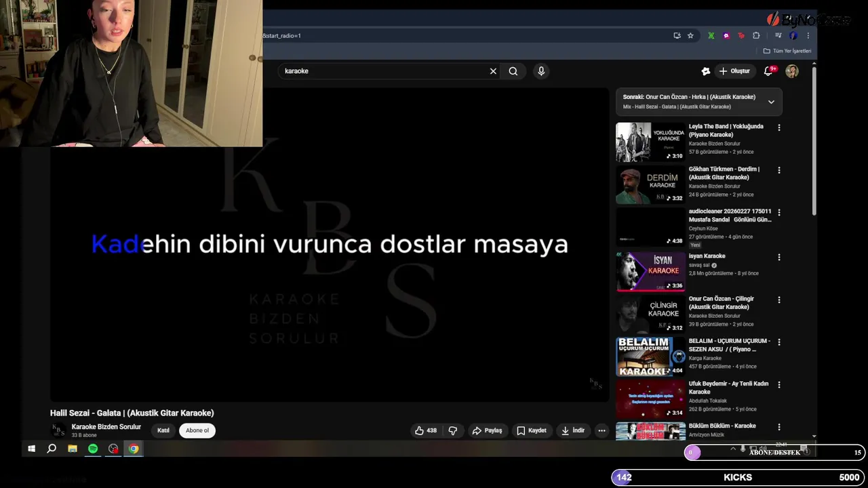This screenshot has width=868, height=488.
Task: Open Onur Can Özcan - Çilingir video title
Action: click(x=722, y=302)
